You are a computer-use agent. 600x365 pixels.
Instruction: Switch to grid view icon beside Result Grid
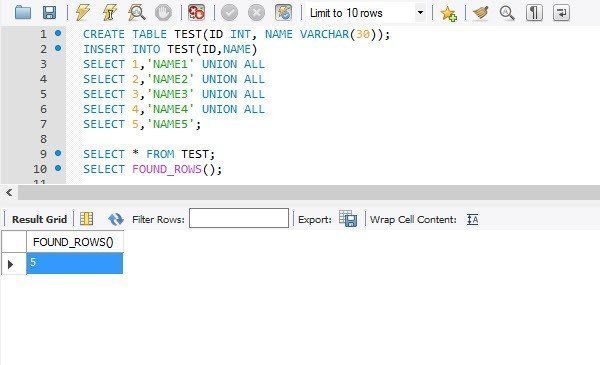pyautogui.click(x=86, y=219)
